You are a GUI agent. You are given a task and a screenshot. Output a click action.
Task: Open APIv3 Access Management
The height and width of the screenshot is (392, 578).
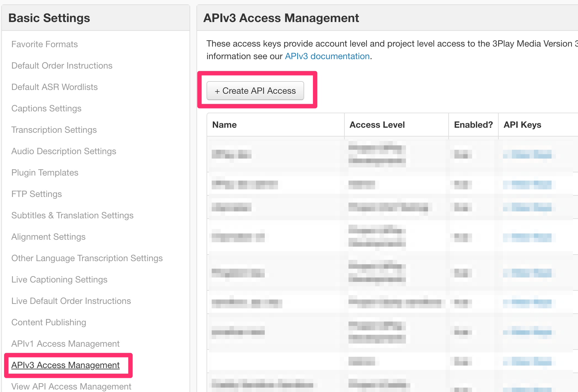[x=65, y=365]
